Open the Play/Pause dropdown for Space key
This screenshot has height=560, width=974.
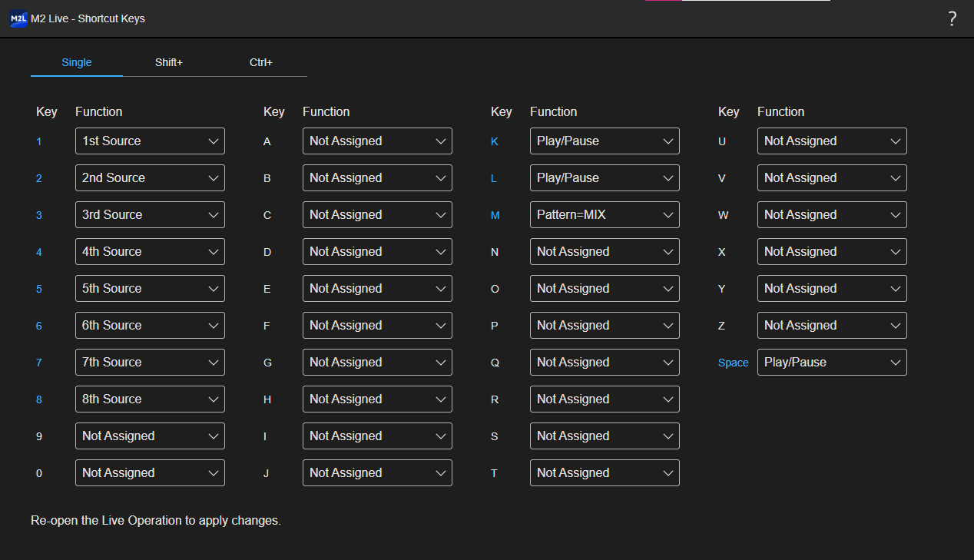point(832,362)
